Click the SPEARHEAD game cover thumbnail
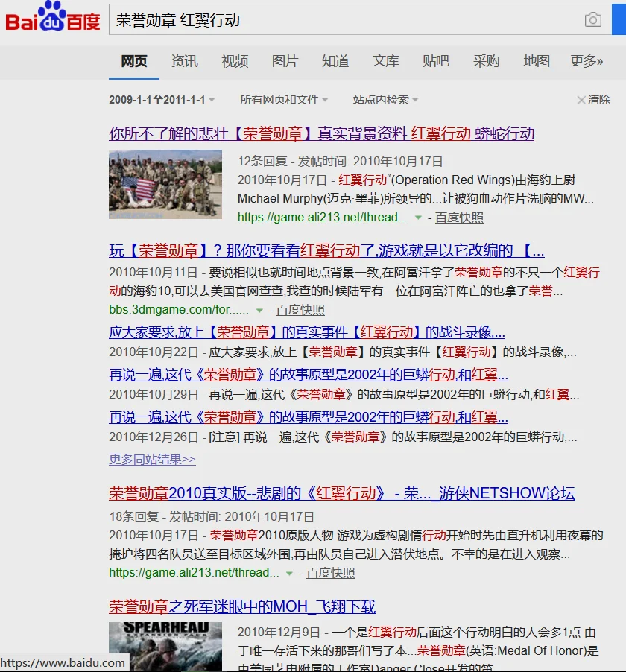 [x=165, y=647]
